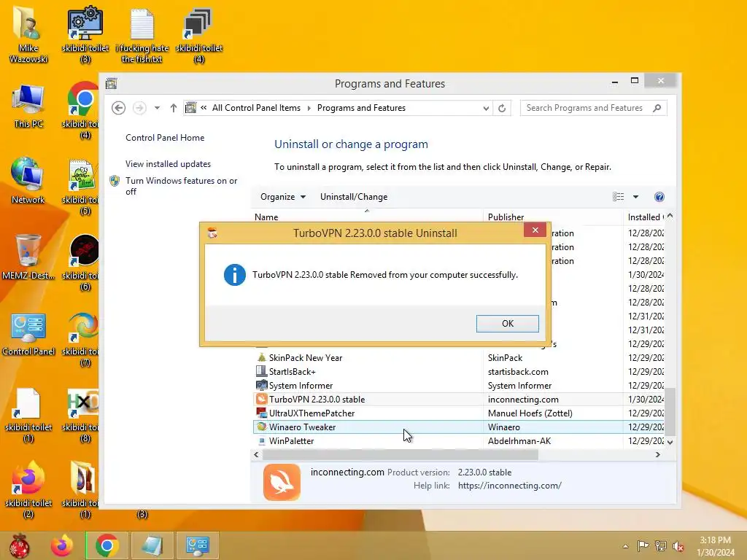Click the large TurboVPN details icon
The width and height of the screenshot is (747, 560).
(x=282, y=482)
